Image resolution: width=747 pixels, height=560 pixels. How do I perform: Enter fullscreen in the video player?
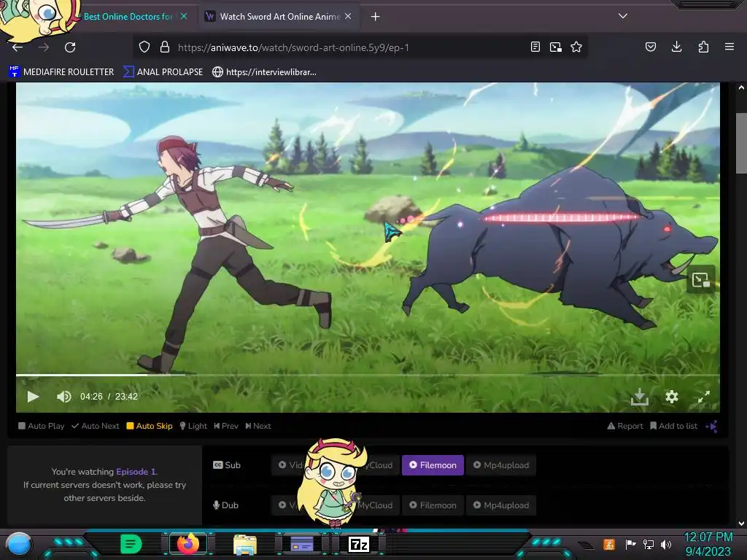tap(704, 397)
